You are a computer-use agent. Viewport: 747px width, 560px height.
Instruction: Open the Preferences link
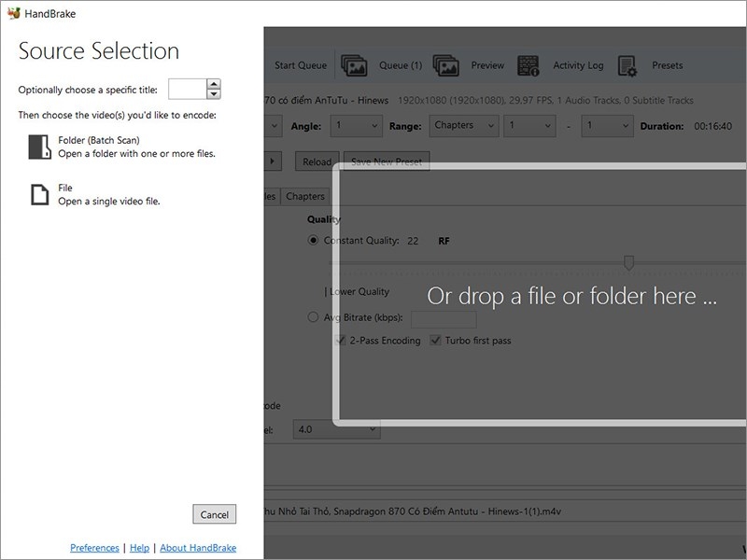click(x=94, y=548)
